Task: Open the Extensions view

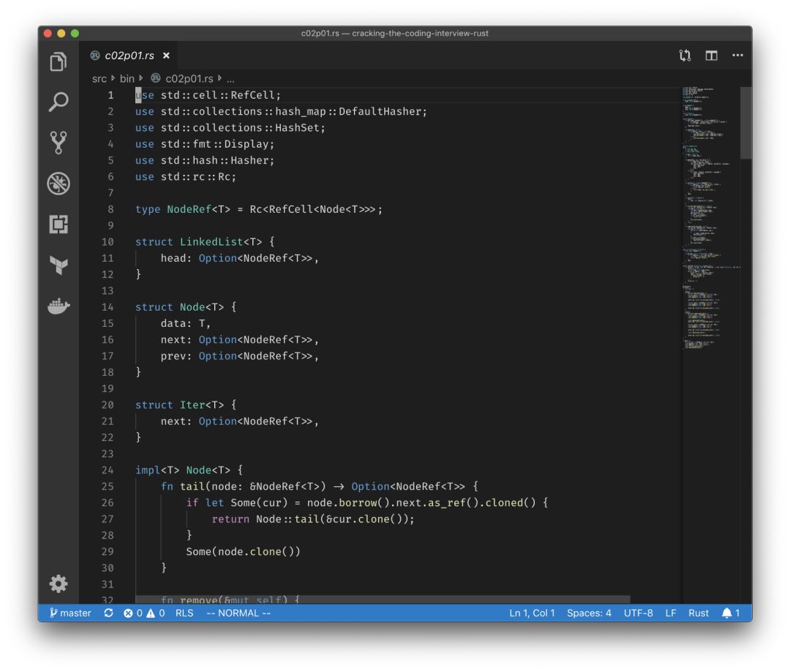Action: pyautogui.click(x=59, y=224)
